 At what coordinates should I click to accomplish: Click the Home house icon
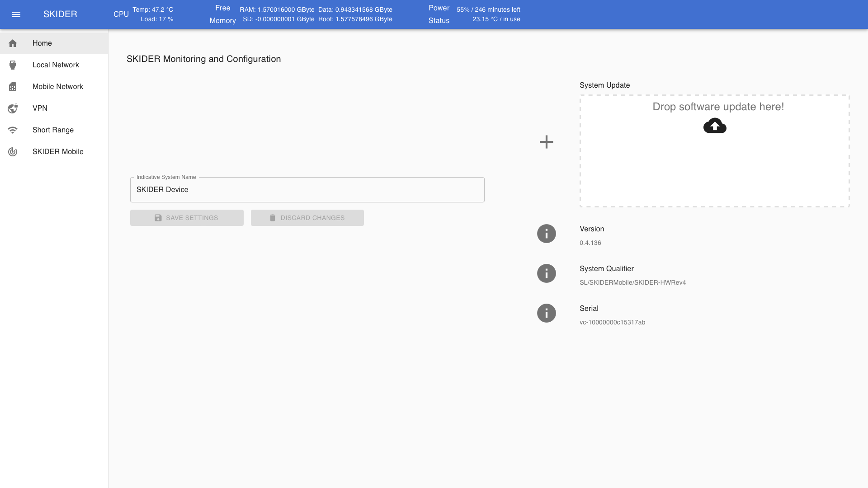pyautogui.click(x=13, y=43)
